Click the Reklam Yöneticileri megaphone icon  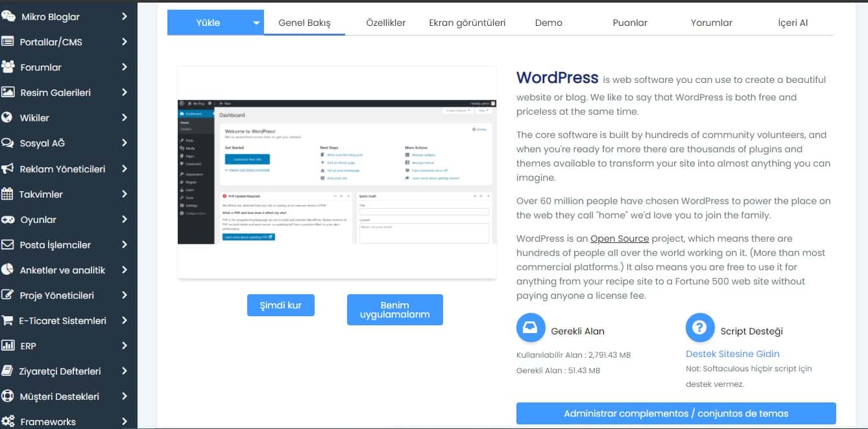tap(8, 169)
